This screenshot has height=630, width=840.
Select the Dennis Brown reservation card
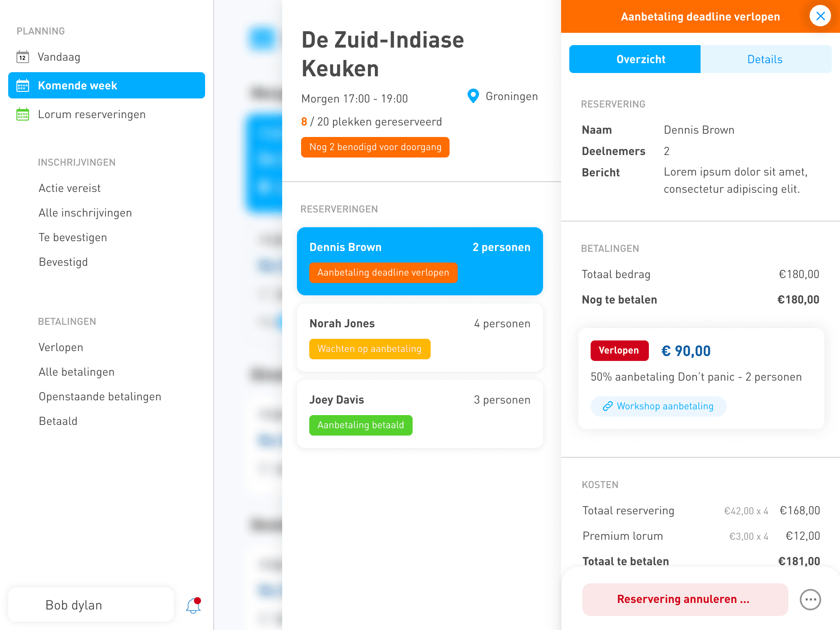(x=420, y=261)
